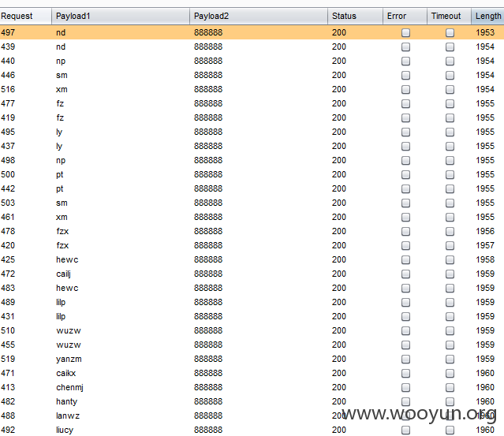Toggle Error checkbox for request 446

[405, 75]
